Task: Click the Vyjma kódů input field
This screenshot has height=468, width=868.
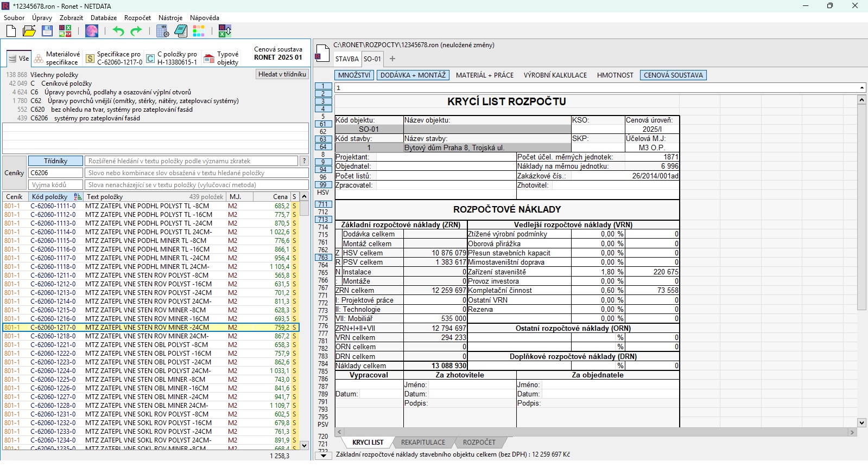Action: coord(56,185)
